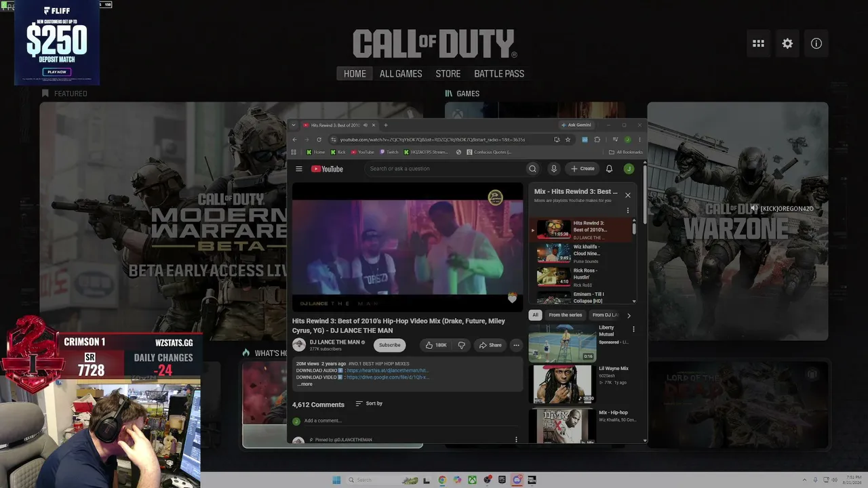Show more filter chips with right arrow

[x=629, y=315]
